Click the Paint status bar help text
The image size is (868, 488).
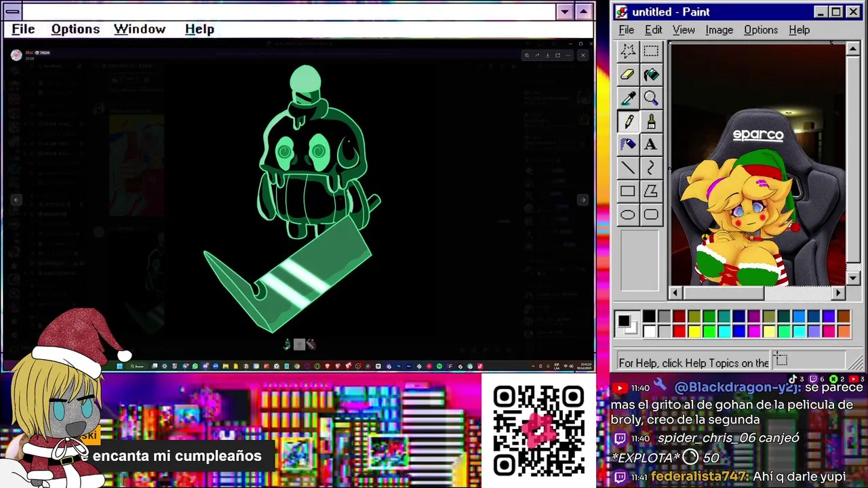click(694, 363)
